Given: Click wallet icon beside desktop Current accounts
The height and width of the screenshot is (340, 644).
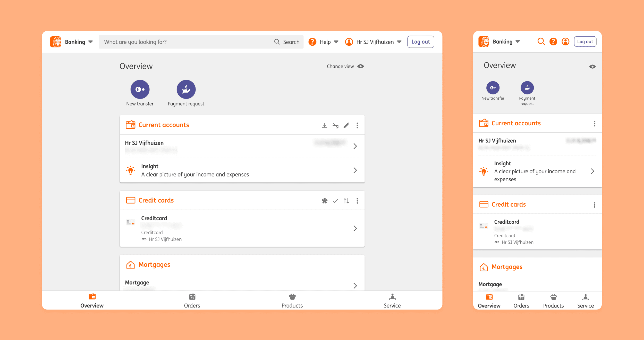Looking at the screenshot, I should (130, 125).
